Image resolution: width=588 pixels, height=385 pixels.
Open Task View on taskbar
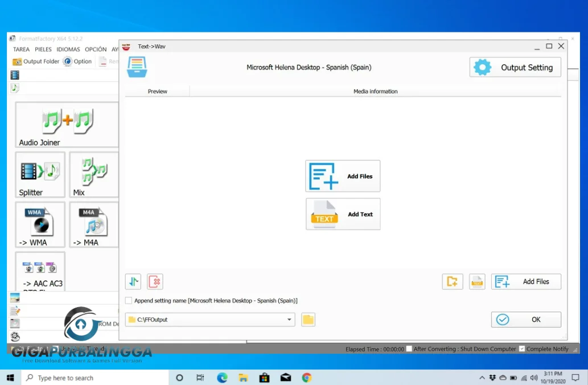pyautogui.click(x=200, y=378)
